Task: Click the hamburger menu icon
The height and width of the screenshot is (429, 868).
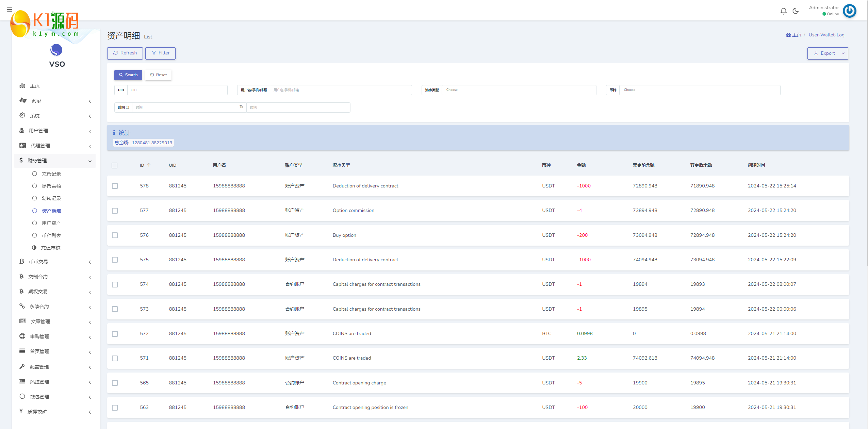Action: click(x=10, y=10)
